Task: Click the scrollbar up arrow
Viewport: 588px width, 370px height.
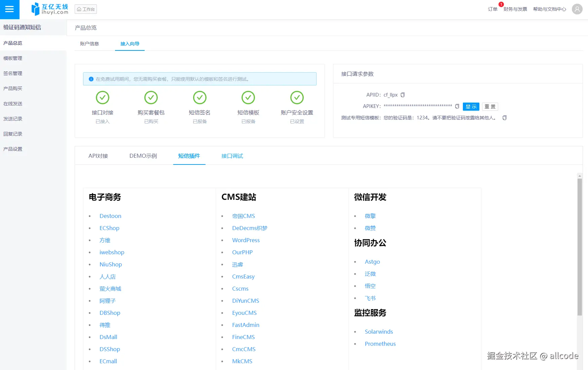Action: pyautogui.click(x=580, y=176)
